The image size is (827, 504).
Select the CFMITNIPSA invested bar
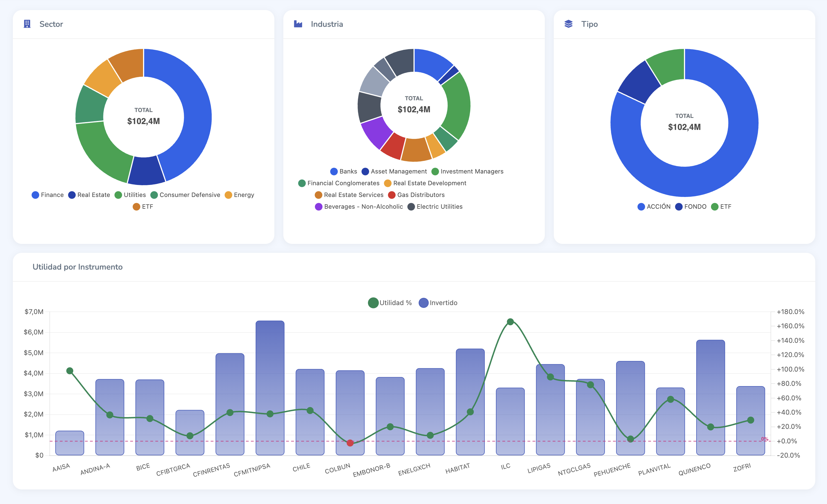(x=270, y=369)
